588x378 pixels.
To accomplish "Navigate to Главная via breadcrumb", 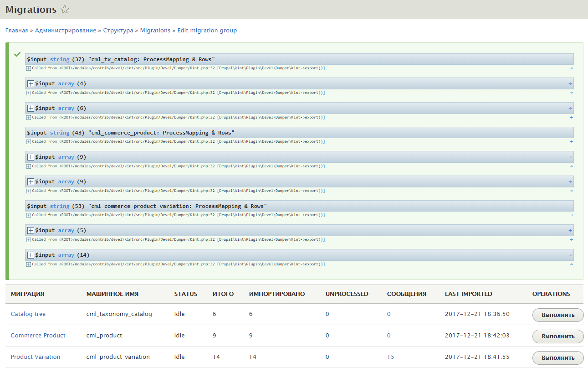I will coord(15,30).
